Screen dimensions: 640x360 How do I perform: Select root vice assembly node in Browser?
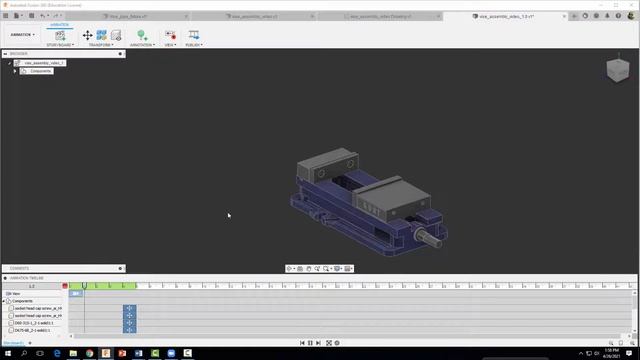click(x=40, y=63)
